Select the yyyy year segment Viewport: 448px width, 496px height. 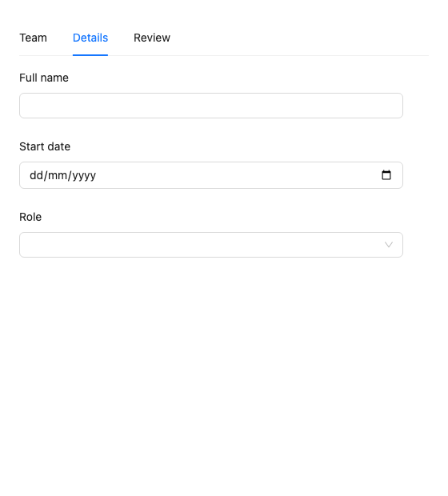click(84, 176)
